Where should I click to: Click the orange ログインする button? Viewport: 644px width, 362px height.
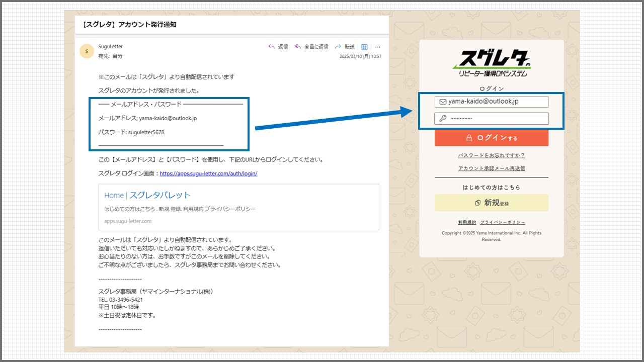click(492, 138)
